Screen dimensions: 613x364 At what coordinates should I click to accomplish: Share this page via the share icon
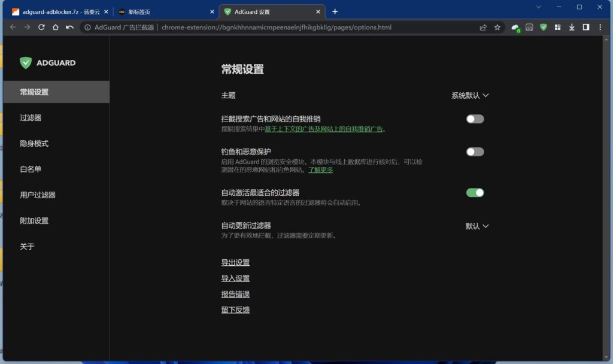click(483, 28)
